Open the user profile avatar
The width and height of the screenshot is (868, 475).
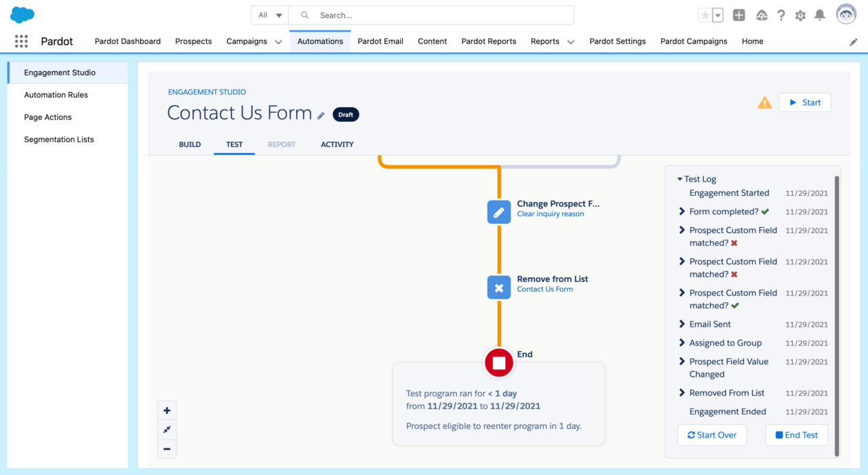846,14
